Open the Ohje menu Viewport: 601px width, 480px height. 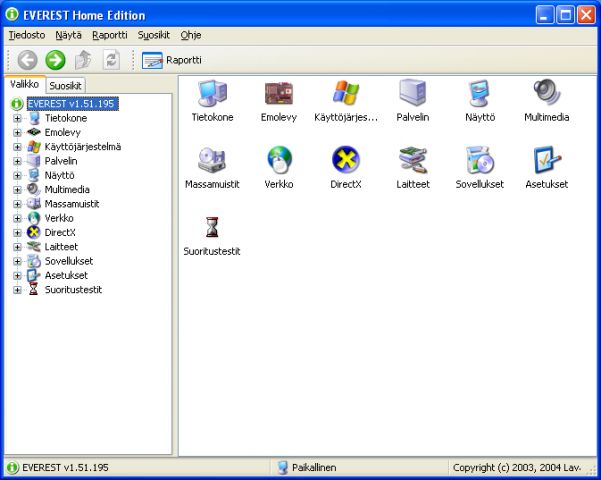tap(191, 35)
